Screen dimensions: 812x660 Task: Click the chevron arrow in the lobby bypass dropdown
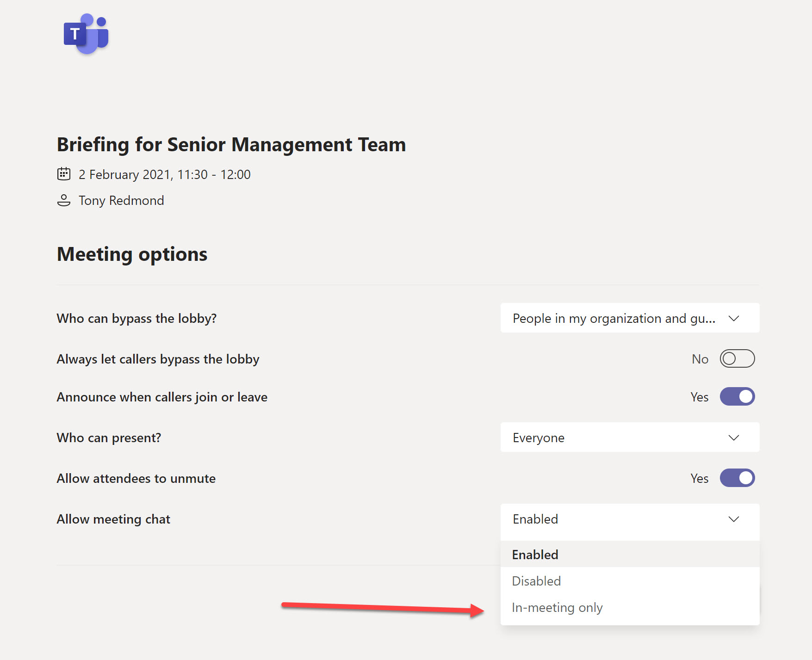coord(733,318)
